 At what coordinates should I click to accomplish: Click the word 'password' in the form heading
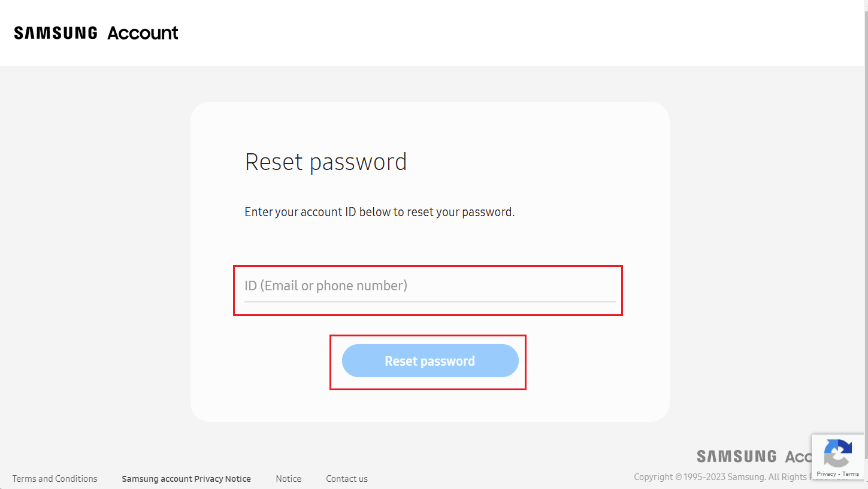(x=358, y=162)
